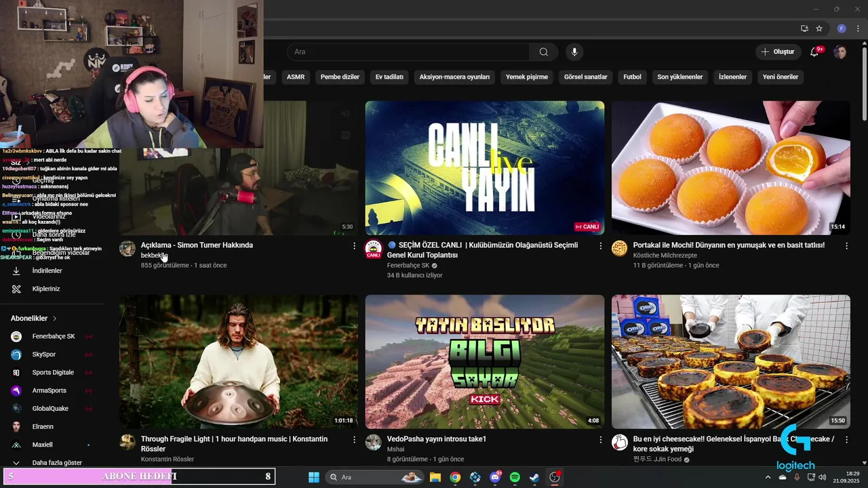Visit Köstliche Milchrezepte channel link
The width and height of the screenshot is (868, 488).
(x=665, y=256)
